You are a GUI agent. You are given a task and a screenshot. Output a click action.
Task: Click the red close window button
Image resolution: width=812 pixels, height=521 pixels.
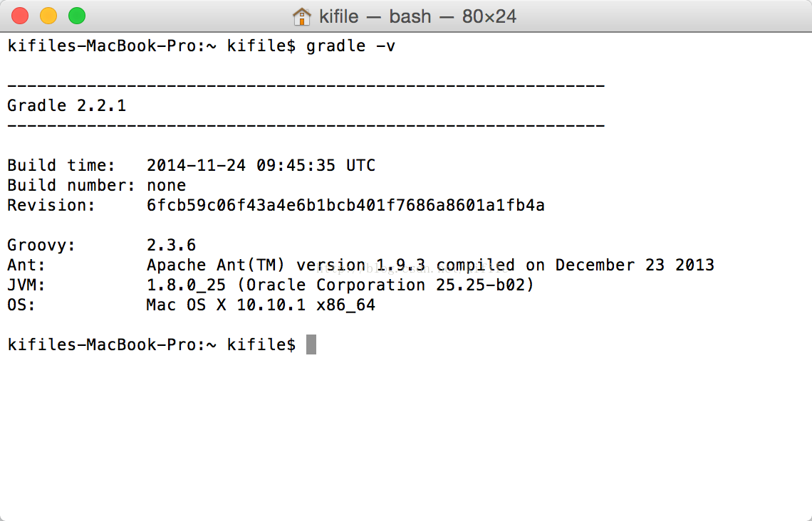coord(20,16)
